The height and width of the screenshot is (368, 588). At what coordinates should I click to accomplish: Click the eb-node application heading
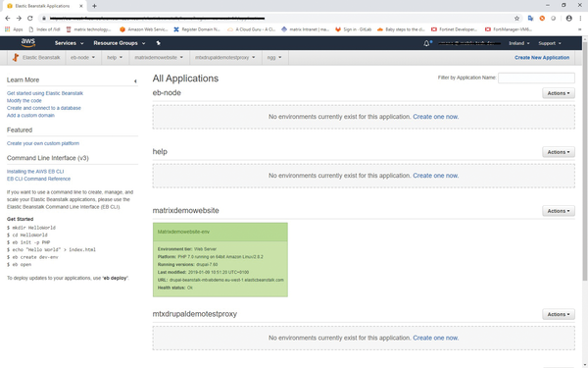tap(167, 93)
